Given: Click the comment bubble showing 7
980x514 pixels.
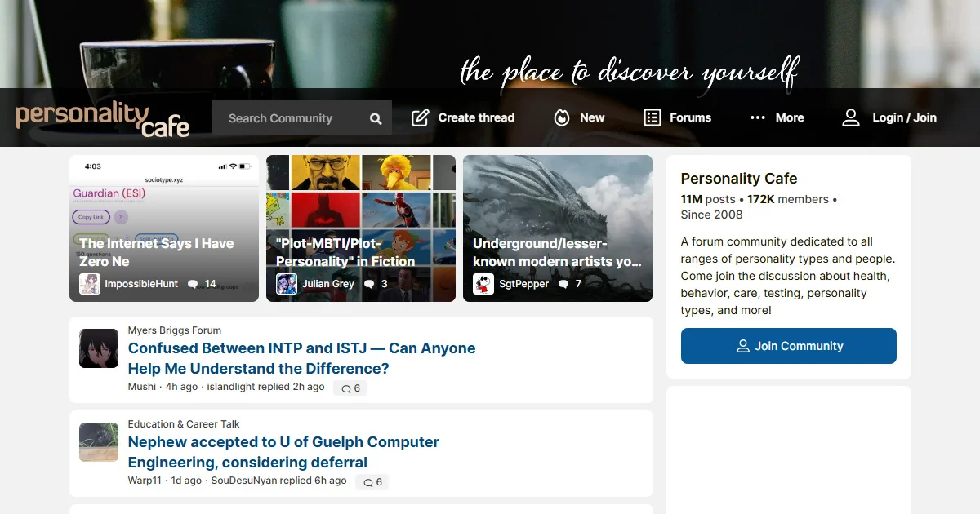Looking at the screenshot, I should [x=563, y=284].
